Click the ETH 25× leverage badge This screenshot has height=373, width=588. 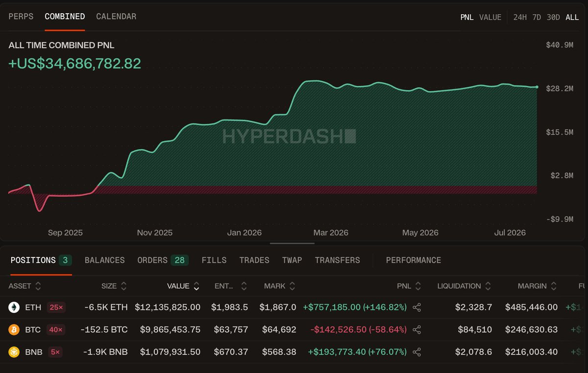[x=55, y=307]
